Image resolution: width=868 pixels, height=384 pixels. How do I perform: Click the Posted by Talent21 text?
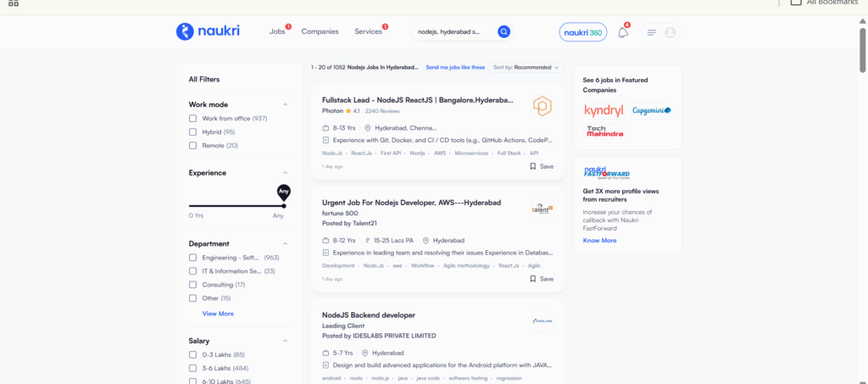click(348, 224)
